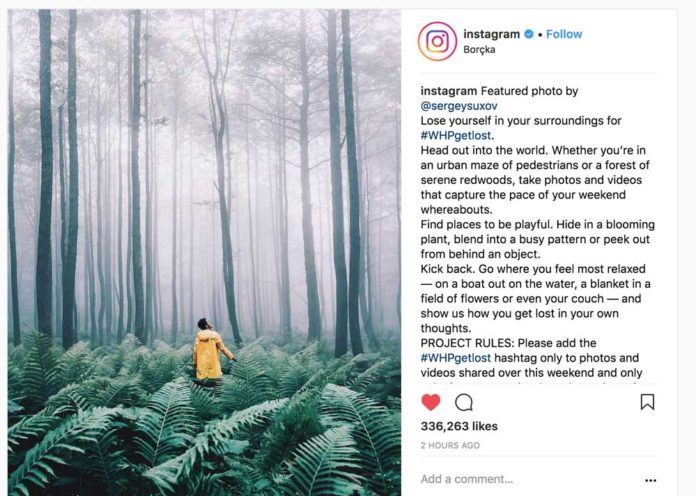Open the three-dot more options menu
Screen dimensions: 696x496
point(651,480)
